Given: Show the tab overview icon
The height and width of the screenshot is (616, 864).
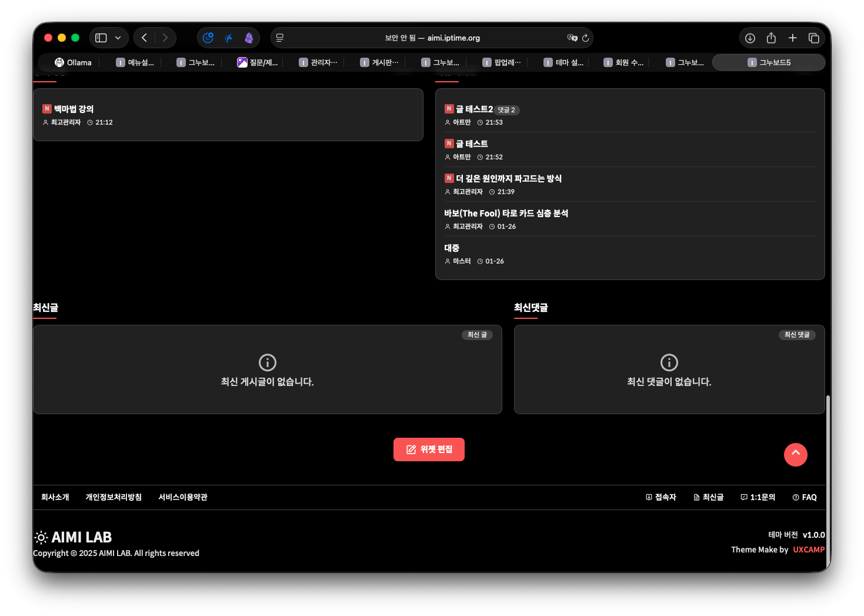Looking at the screenshot, I should pos(814,38).
